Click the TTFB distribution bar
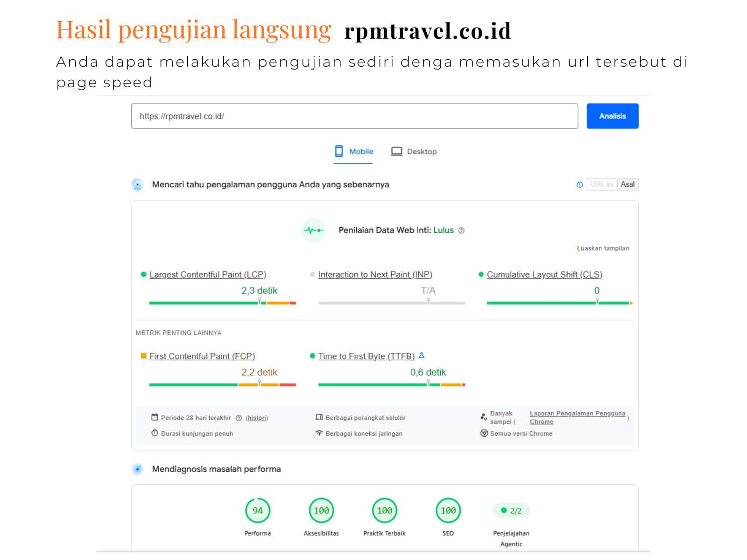This screenshot has width=747, height=560. pyautogui.click(x=392, y=385)
